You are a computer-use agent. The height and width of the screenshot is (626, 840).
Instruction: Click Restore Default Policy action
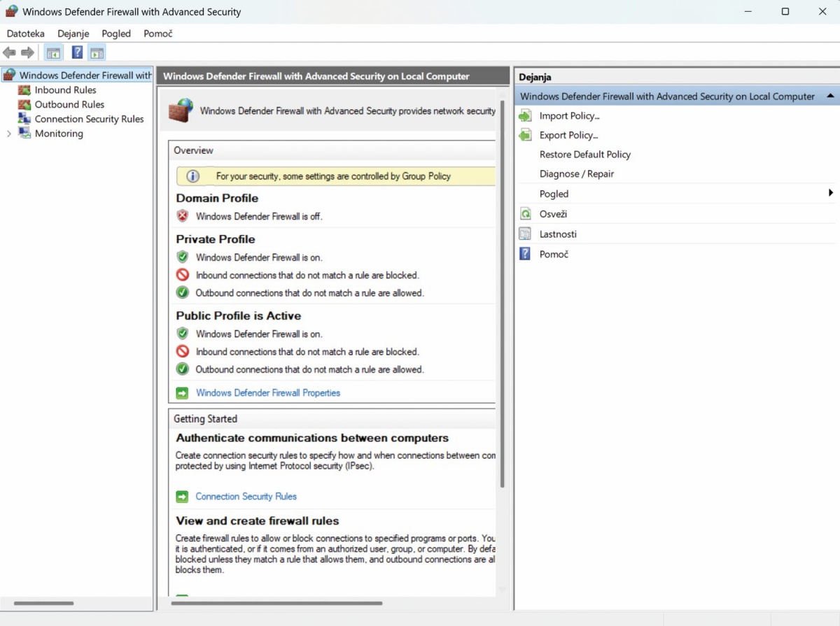(584, 155)
